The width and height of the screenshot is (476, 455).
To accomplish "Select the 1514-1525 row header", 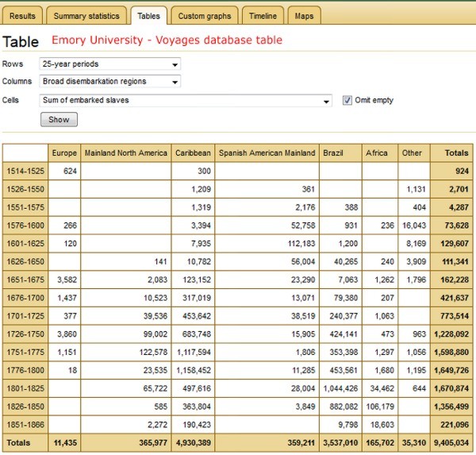I will (x=25, y=170).
